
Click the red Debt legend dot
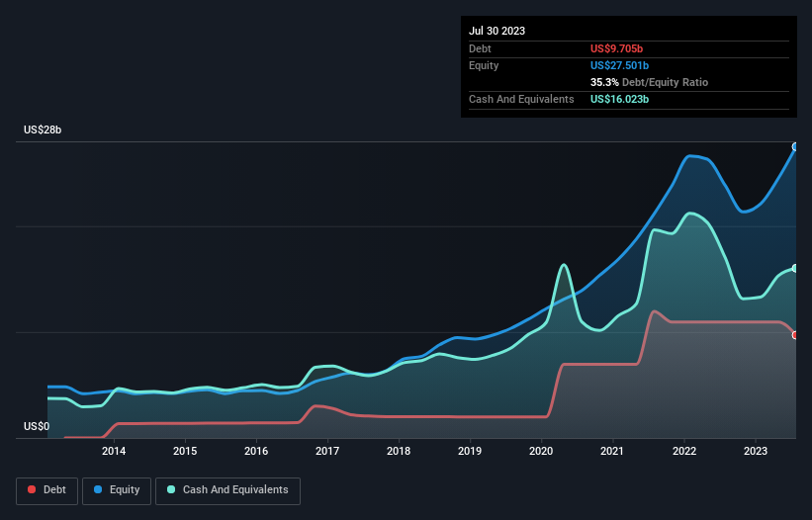pyautogui.click(x=32, y=489)
